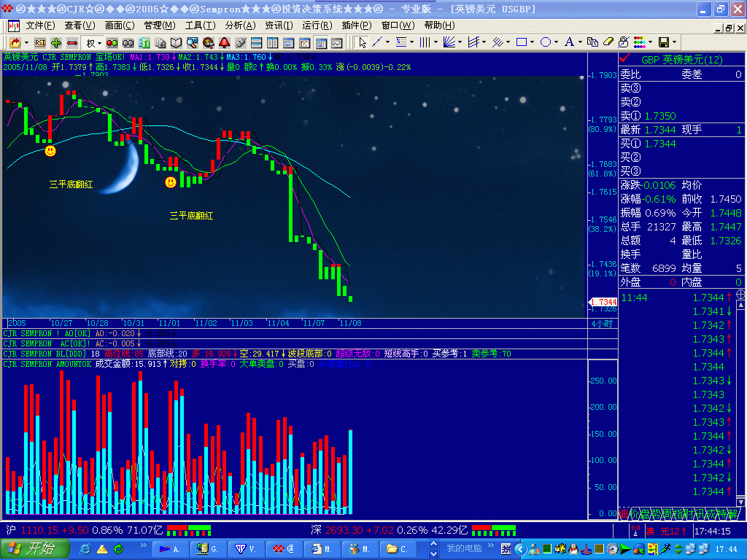Expand dropdown arrow next to text A tool
Image resolution: width=747 pixels, height=560 pixels.
pyautogui.click(x=580, y=42)
